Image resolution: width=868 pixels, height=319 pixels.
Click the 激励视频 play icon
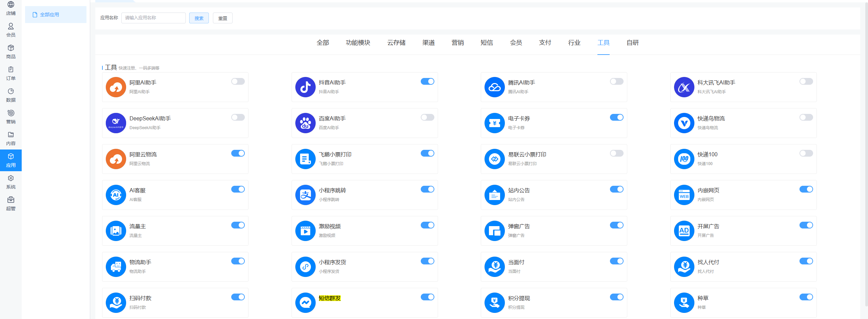pyautogui.click(x=305, y=231)
